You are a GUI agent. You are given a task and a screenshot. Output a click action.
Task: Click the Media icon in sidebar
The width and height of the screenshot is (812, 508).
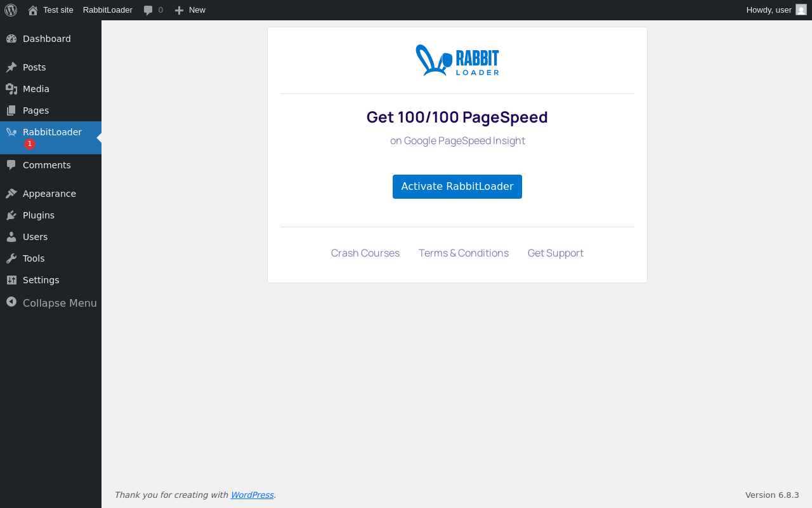tap(11, 89)
